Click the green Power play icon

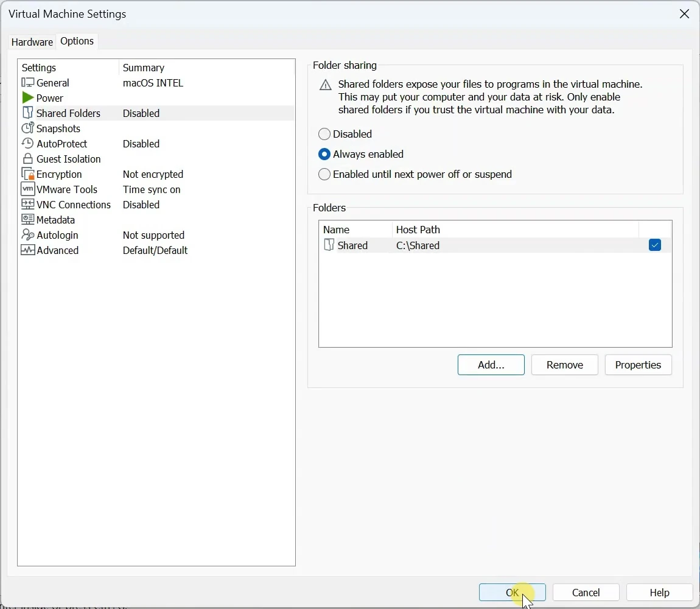[x=27, y=98]
